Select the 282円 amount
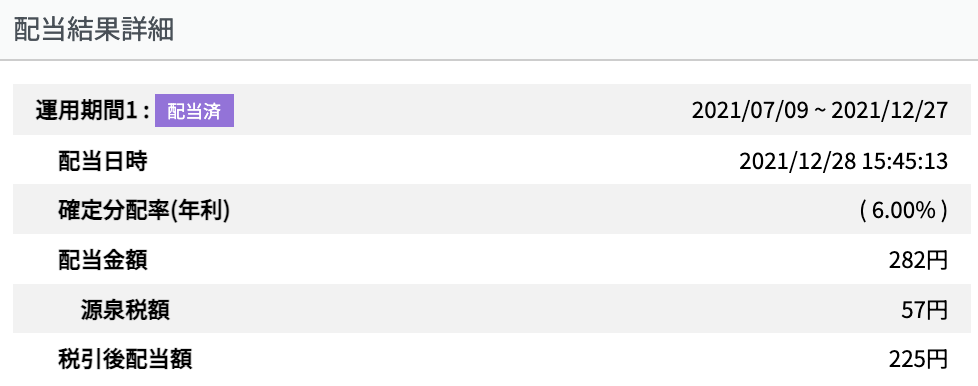 (918, 260)
